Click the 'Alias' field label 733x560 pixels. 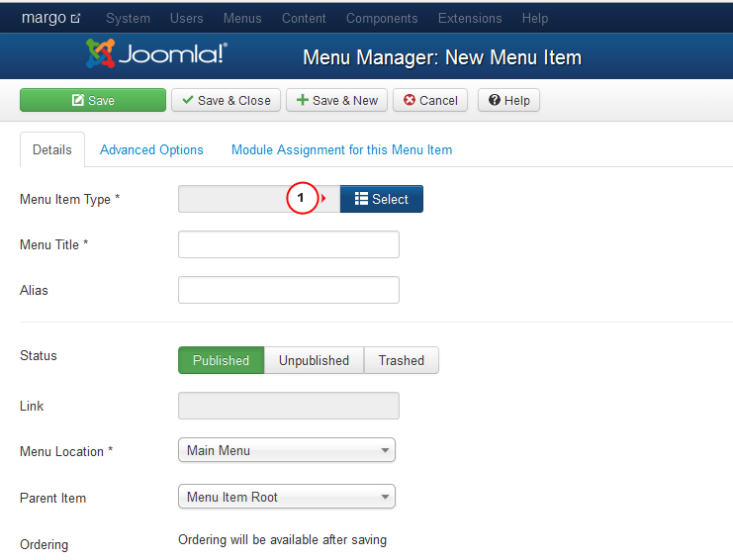click(x=34, y=290)
